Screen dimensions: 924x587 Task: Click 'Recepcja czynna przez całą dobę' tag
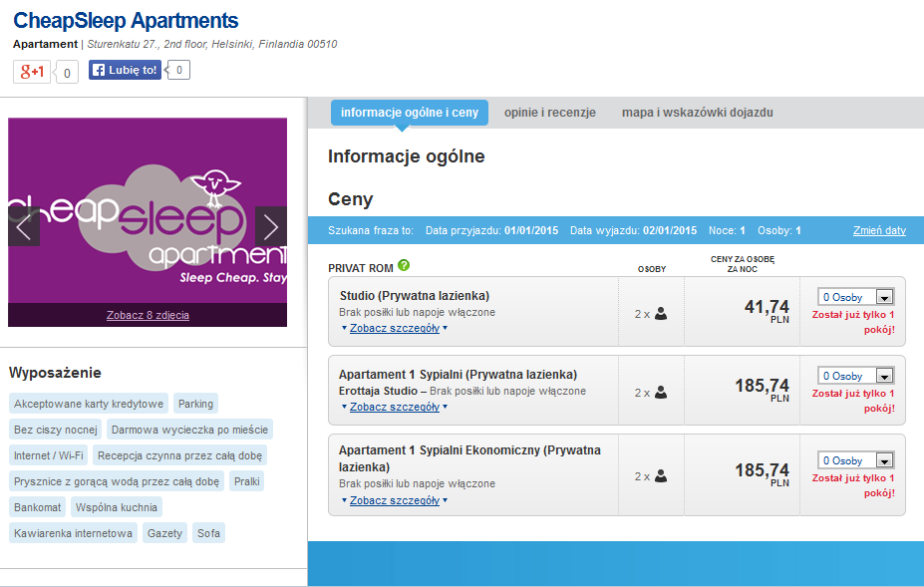(179, 455)
